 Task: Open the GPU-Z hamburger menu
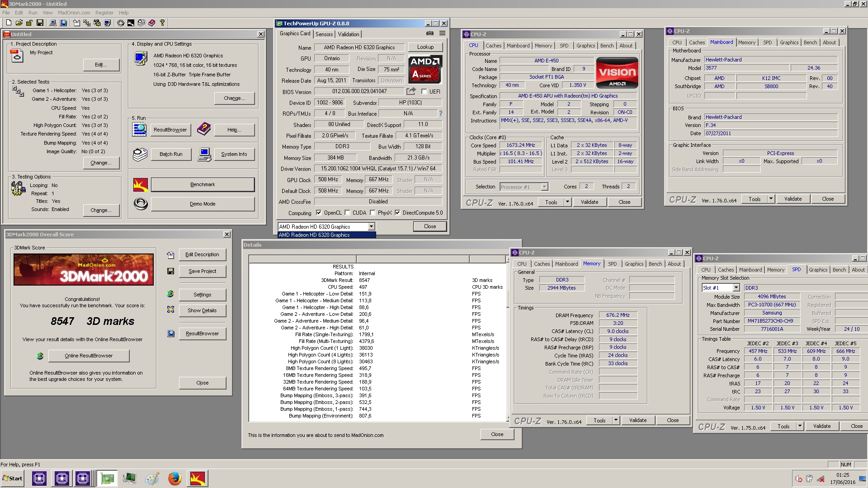[x=442, y=33]
